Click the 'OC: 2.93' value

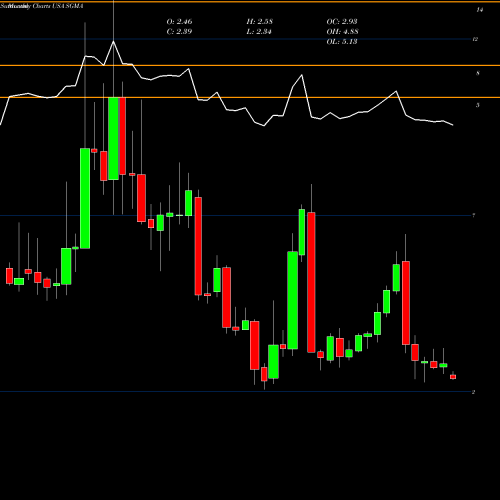(x=342, y=22)
